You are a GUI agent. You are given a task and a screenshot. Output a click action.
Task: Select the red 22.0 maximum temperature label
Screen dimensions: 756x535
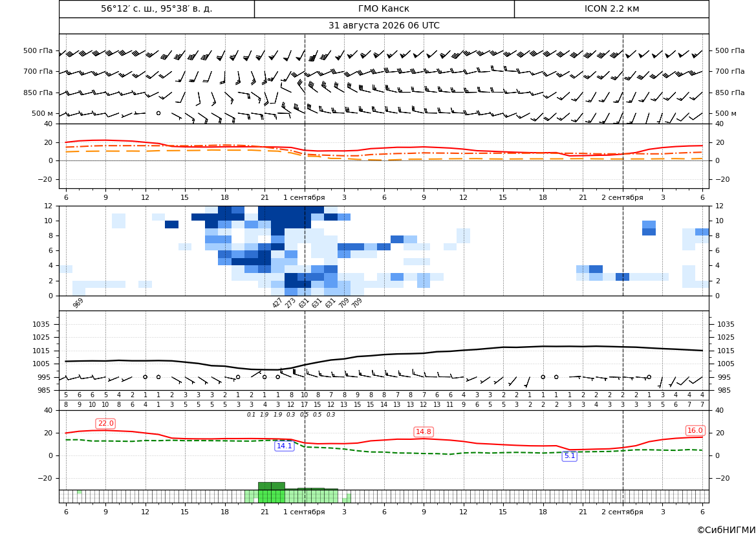point(105,424)
